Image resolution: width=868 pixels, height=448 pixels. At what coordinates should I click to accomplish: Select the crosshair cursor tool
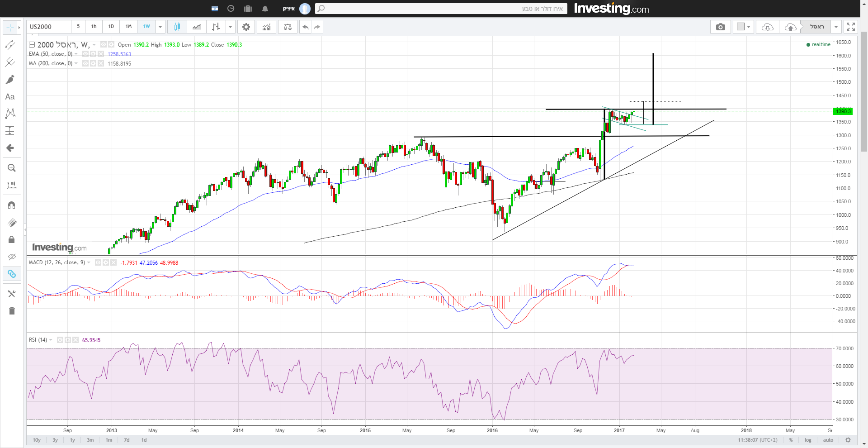(10, 28)
